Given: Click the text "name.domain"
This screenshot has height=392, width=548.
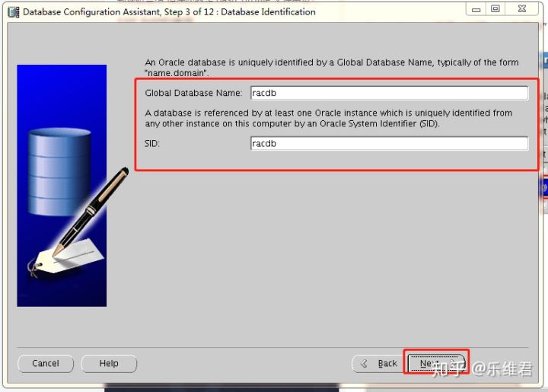Looking at the screenshot, I should coord(176,73).
